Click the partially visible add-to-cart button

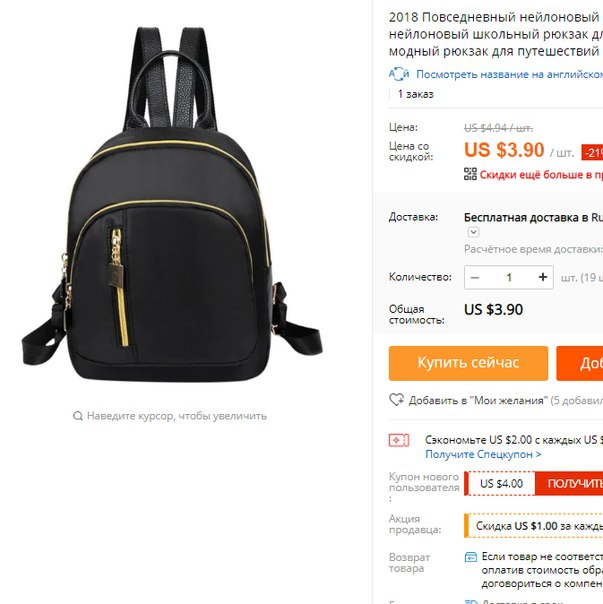[579, 363]
